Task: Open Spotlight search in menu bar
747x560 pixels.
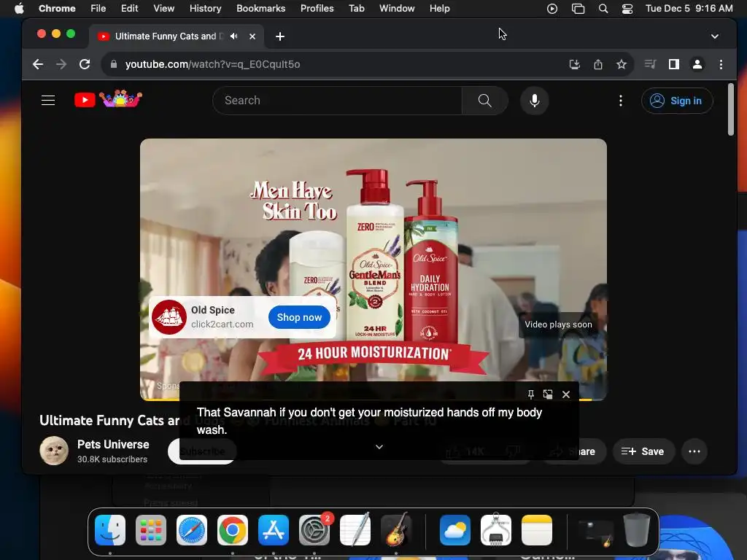Action: (603, 9)
